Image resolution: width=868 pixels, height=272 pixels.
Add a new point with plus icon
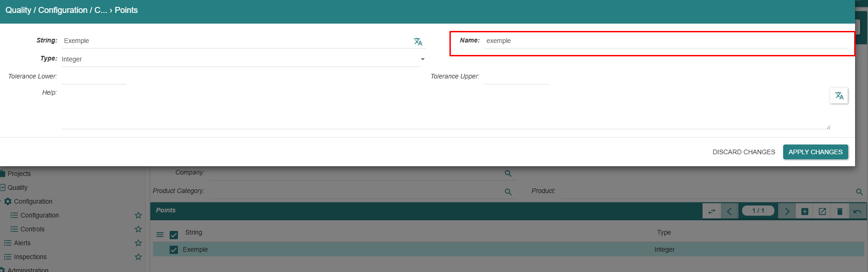[x=804, y=211]
